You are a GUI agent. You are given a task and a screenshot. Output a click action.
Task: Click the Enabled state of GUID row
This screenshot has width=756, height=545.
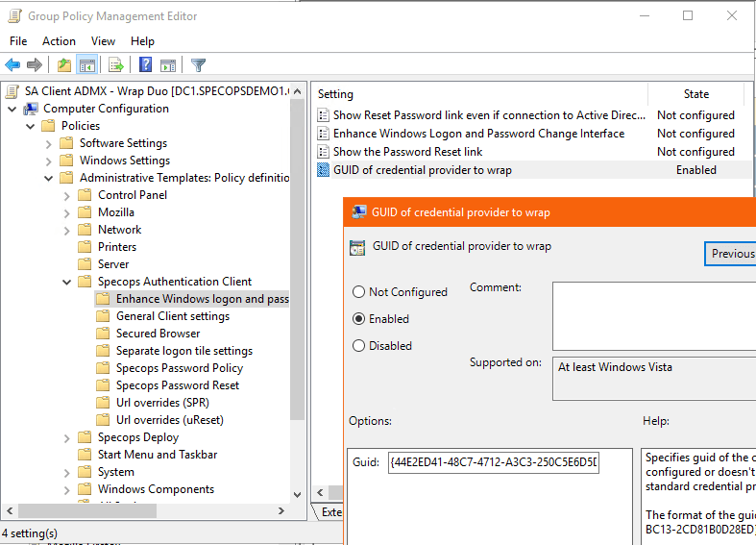696,170
